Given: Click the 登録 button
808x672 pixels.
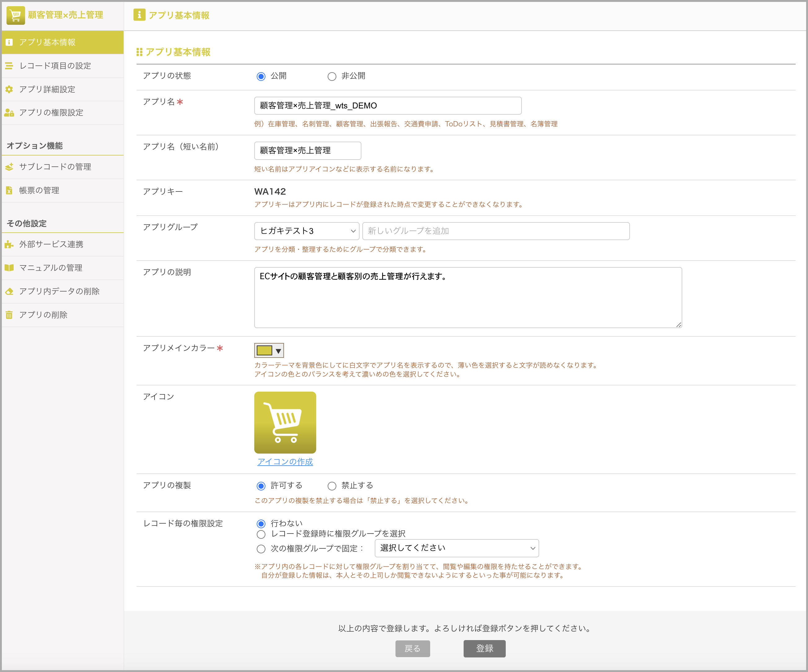Looking at the screenshot, I should coord(484,648).
